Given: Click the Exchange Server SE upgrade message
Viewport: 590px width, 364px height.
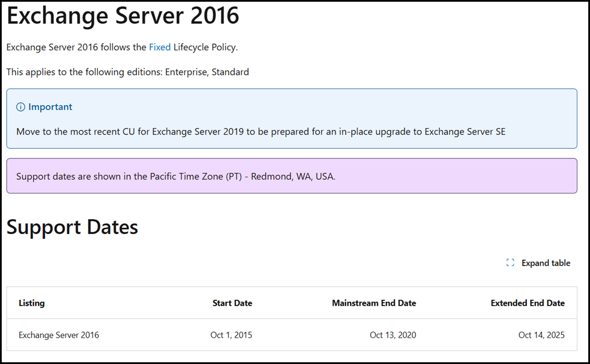Looking at the screenshot, I should (x=261, y=132).
